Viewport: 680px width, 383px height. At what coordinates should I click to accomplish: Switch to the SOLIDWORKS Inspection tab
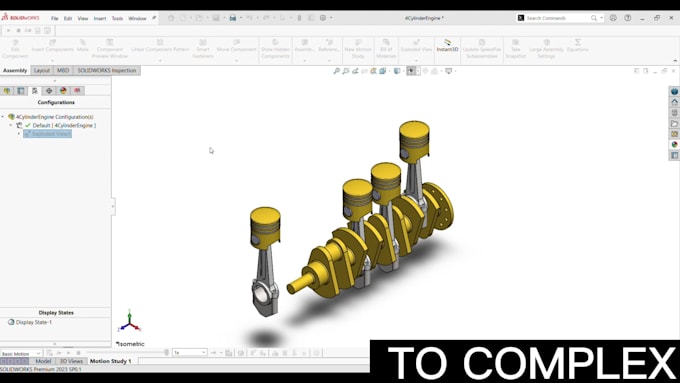[x=107, y=70]
